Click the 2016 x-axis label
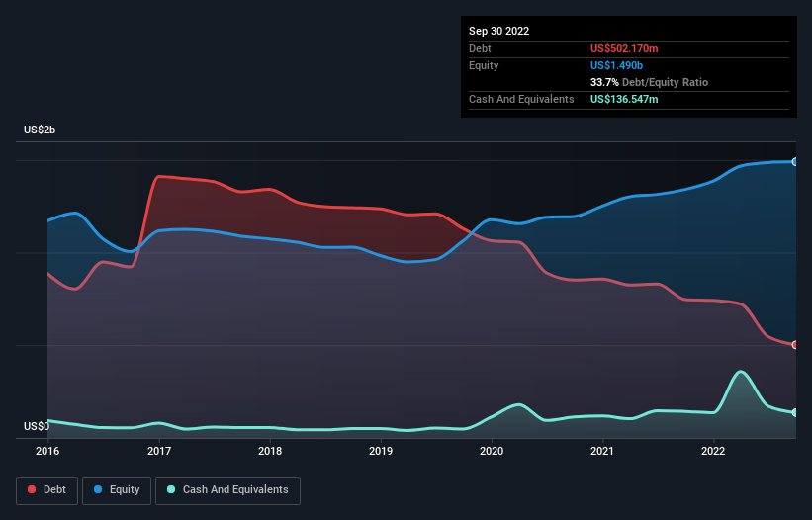The image size is (812, 520). click(x=47, y=451)
